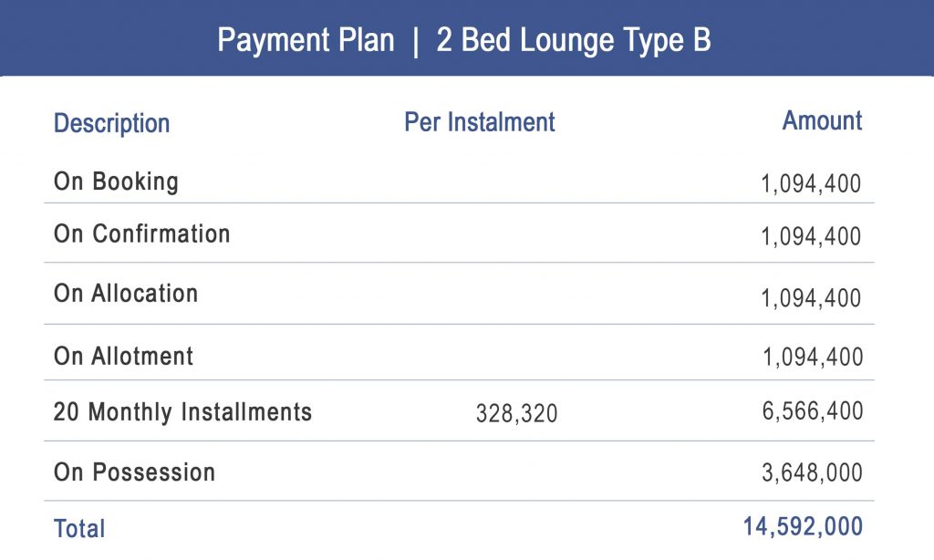Select the Description column header

point(112,123)
